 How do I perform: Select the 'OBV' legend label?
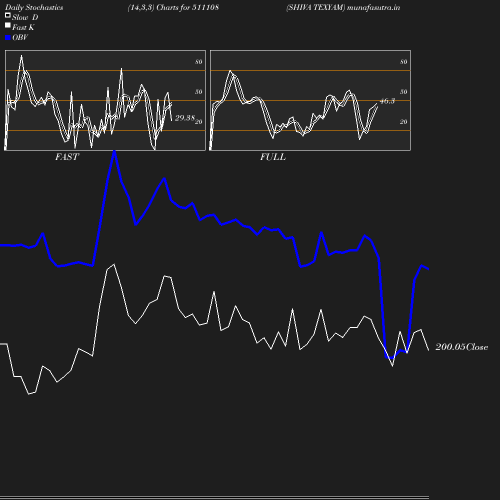20,37
